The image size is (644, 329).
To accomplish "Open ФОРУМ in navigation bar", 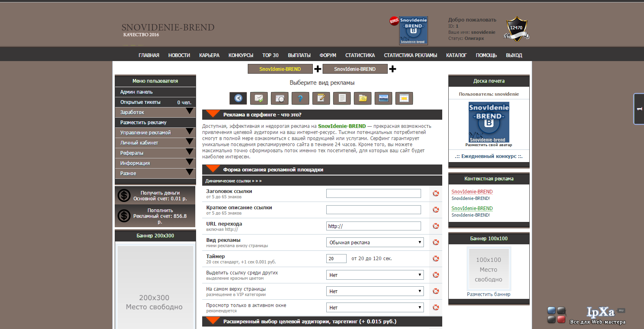I will coord(328,55).
